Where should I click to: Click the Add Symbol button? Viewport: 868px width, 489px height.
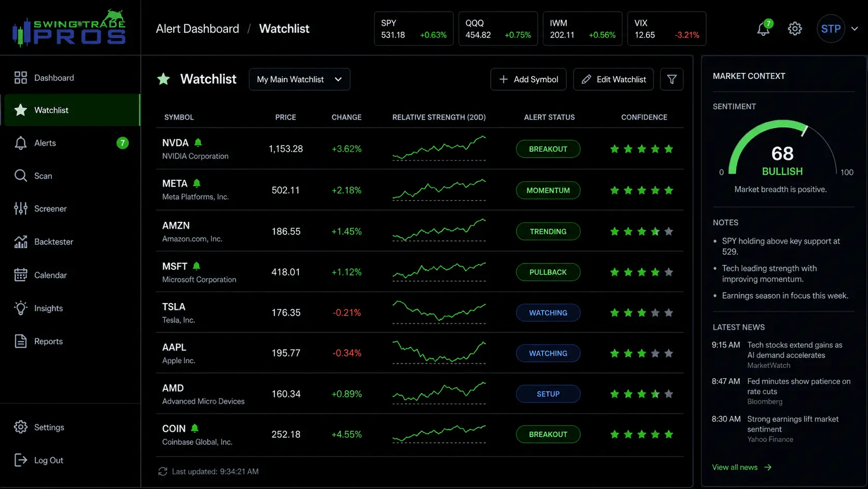click(528, 80)
